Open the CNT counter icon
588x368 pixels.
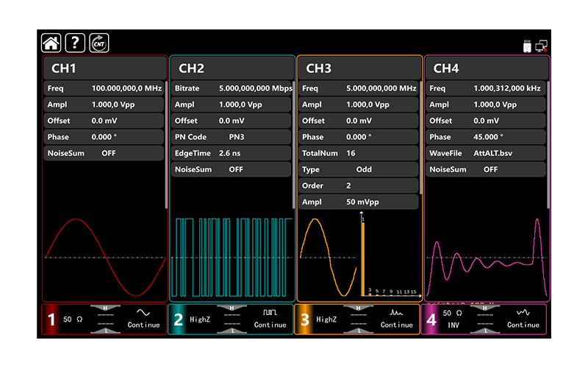tap(99, 43)
